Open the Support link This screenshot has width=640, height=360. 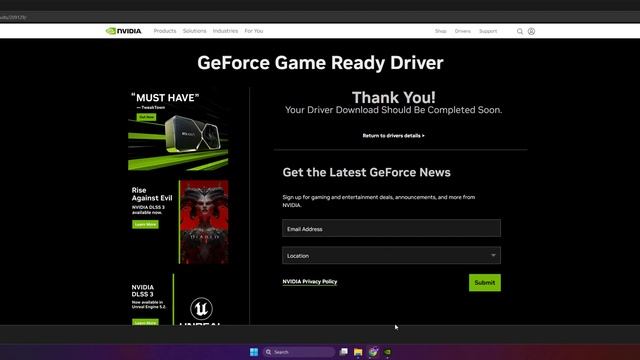click(x=488, y=31)
